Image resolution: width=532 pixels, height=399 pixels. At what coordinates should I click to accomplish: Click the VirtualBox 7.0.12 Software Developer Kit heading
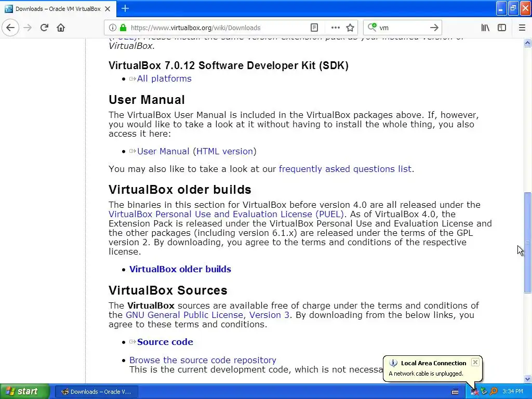tap(229, 65)
